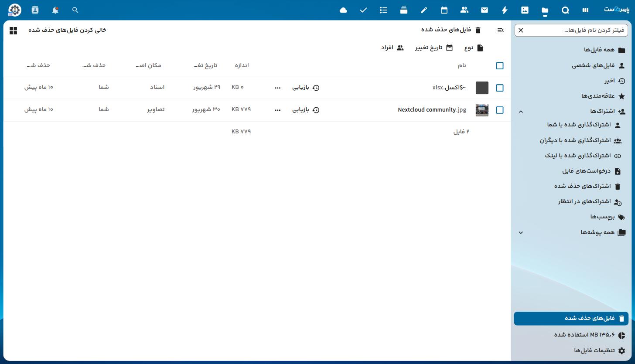This screenshot has height=364, width=635.
Task: Open the Files app folder icon
Action: [545, 10]
